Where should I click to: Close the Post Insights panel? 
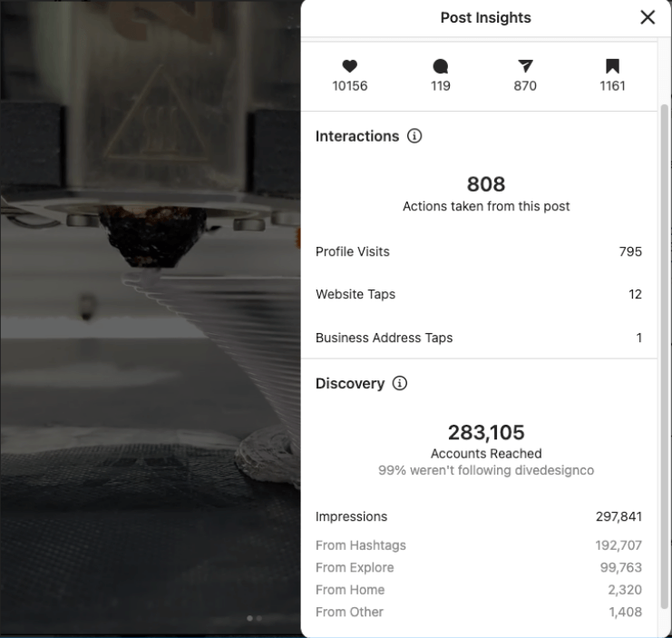[x=648, y=17]
